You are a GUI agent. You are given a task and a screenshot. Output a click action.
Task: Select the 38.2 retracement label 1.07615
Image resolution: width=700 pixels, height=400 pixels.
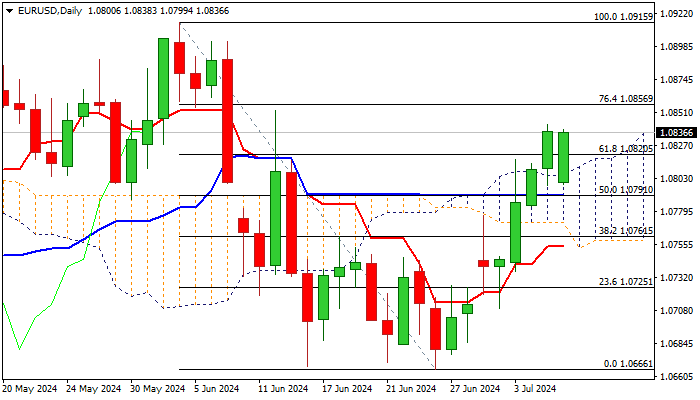coord(626,231)
